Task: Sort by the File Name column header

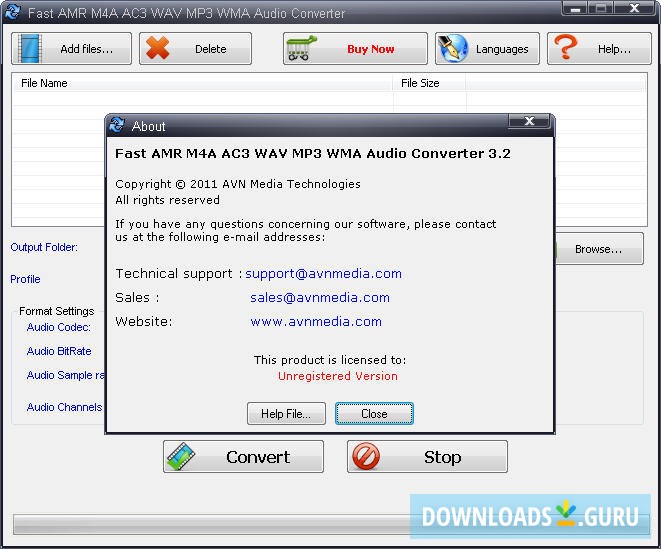Action: pos(203,83)
